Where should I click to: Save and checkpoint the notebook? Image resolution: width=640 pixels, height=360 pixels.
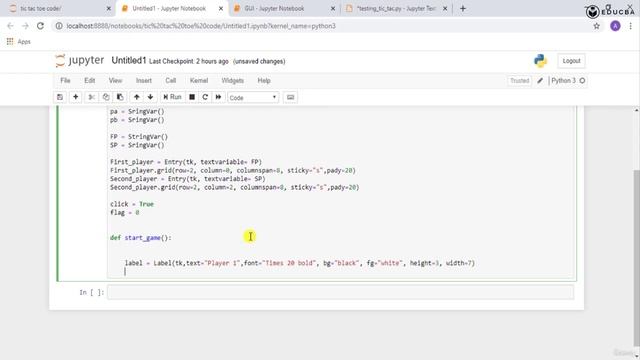pyautogui.click(x=60, y=97)
